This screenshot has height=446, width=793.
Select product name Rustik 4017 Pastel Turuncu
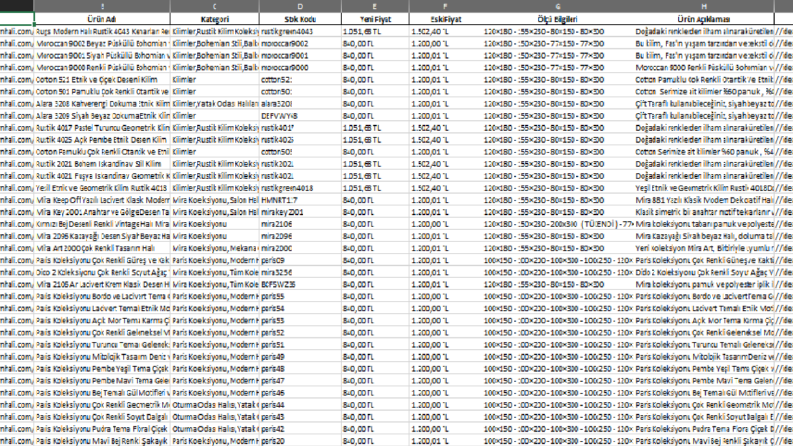(102, 128)
